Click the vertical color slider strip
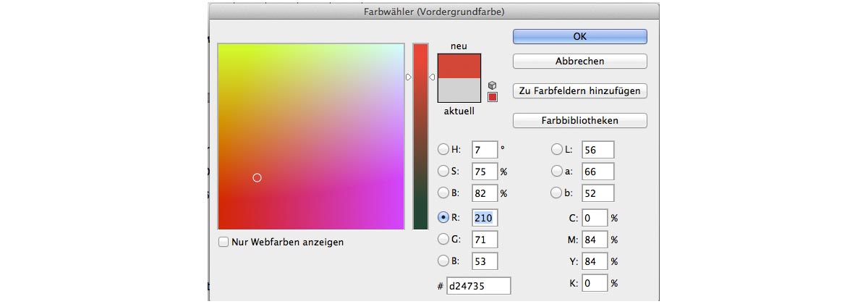 [x=420, y=138]
